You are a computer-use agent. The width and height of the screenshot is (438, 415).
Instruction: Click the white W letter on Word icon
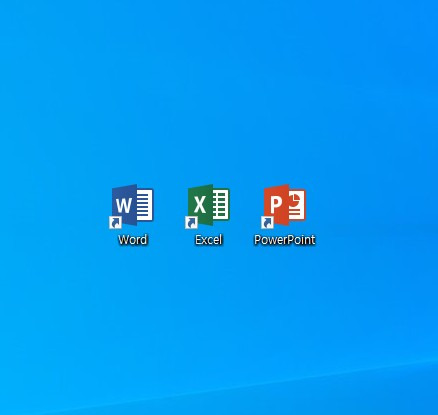pyautogui.click(x=124, y=205)
